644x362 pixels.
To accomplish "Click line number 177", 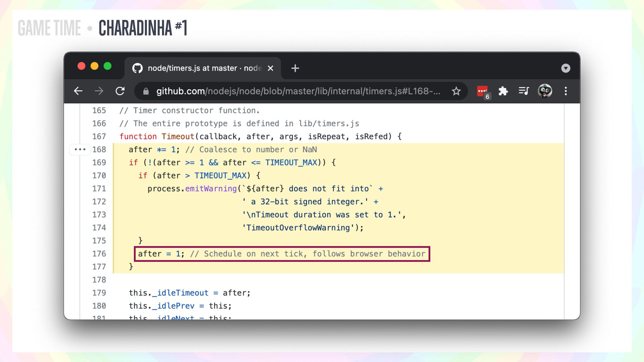I will pos(99,267).
